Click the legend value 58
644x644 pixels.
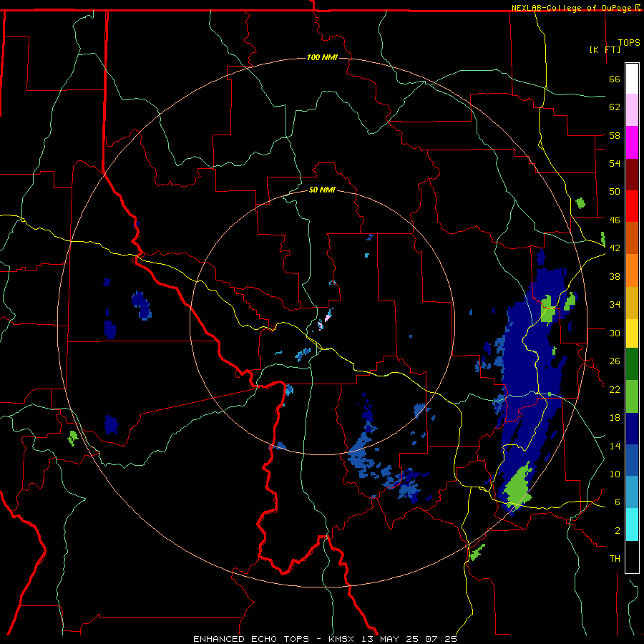point(615,135)
